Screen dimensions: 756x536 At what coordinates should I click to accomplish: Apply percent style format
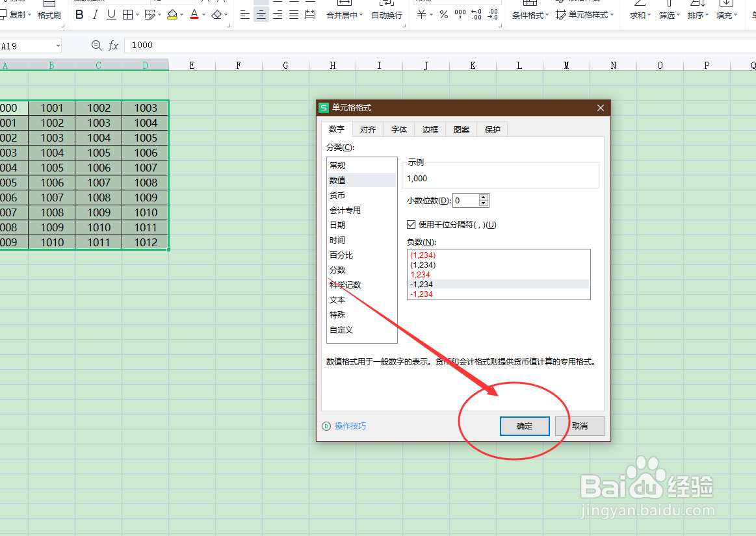pos(444,14)
